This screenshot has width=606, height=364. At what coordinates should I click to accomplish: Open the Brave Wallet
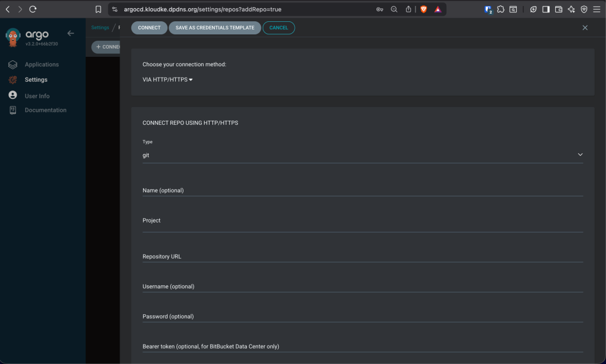tap(559, 9)
